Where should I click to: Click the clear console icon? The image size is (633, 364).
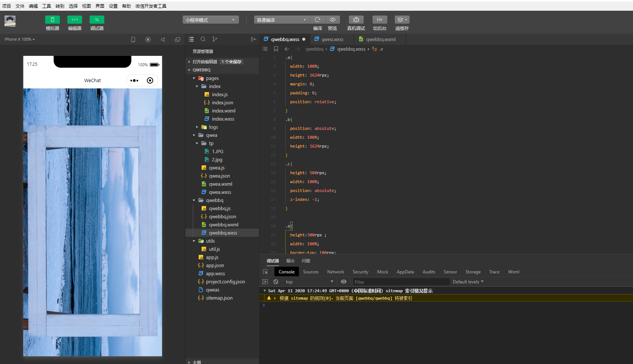(276, 282)
